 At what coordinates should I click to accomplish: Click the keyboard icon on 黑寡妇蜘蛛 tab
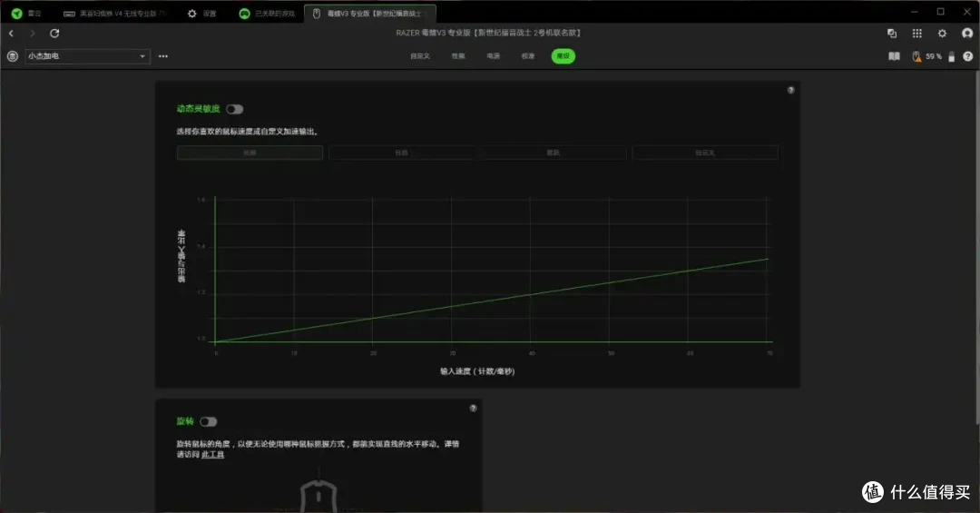[69, 13]
